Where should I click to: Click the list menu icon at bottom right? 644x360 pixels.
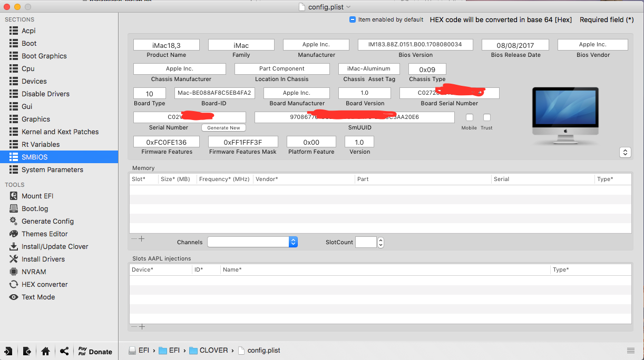click(x=631, y=351)
